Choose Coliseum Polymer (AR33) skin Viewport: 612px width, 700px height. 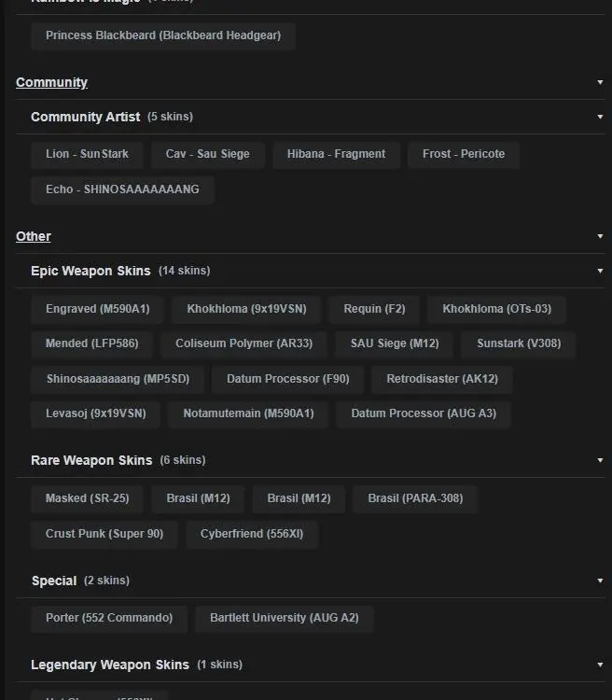tap(243, 343)
